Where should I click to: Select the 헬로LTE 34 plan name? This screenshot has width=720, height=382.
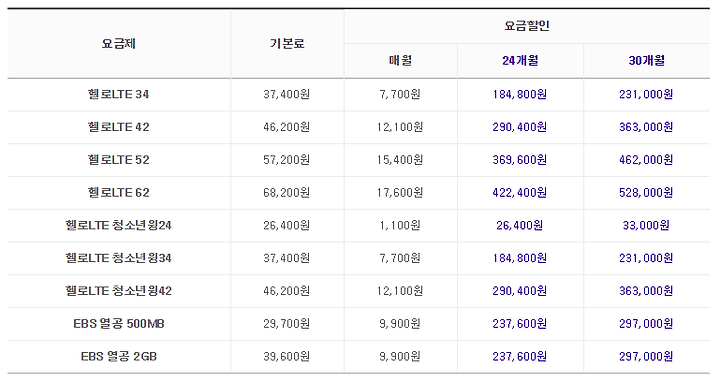click(118, 94)
